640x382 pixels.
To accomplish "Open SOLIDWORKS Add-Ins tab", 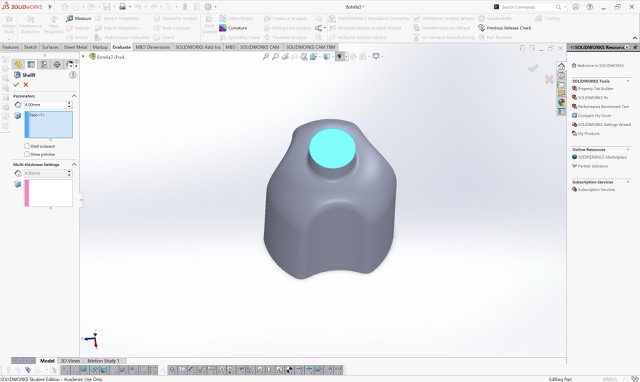I will click(198, 47).
